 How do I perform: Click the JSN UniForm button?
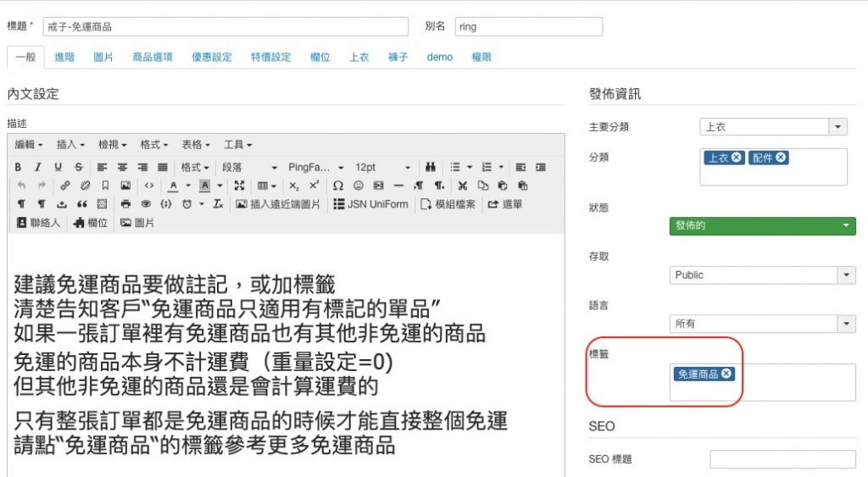(371, 204)
